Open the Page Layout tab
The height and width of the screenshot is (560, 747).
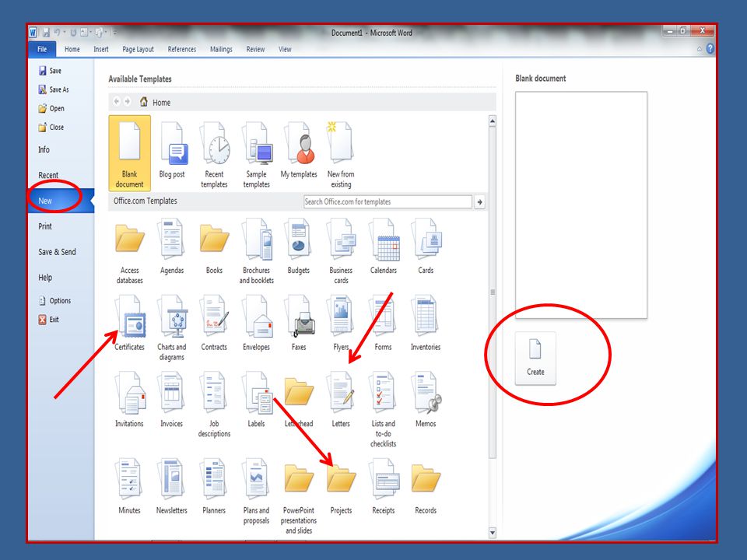coord(139,49)
